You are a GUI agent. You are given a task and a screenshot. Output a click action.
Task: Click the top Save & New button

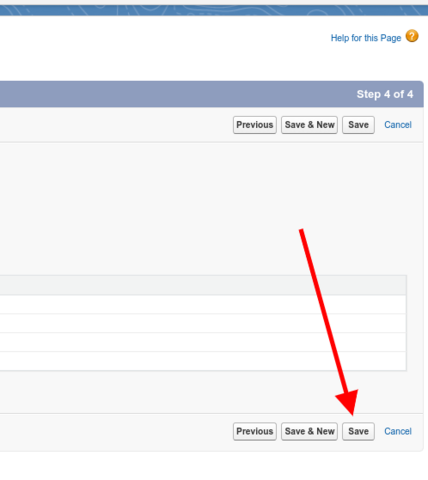click(x=309, y=125)
